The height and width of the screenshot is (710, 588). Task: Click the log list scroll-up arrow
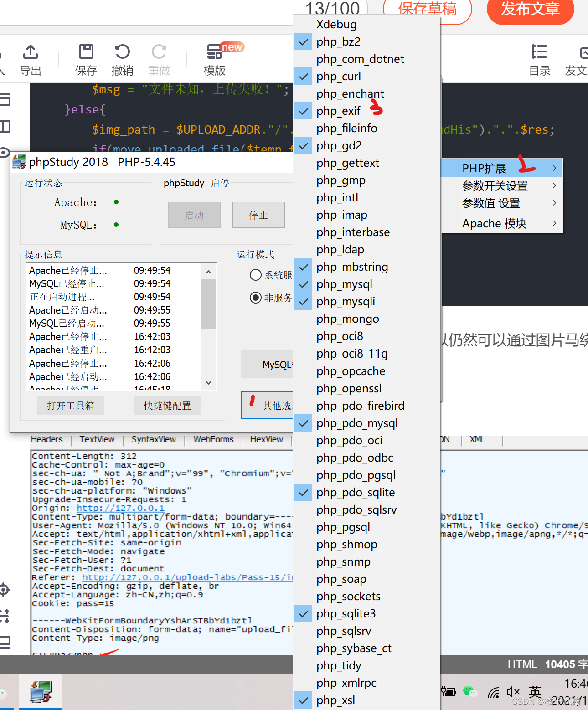click(208, 272)
